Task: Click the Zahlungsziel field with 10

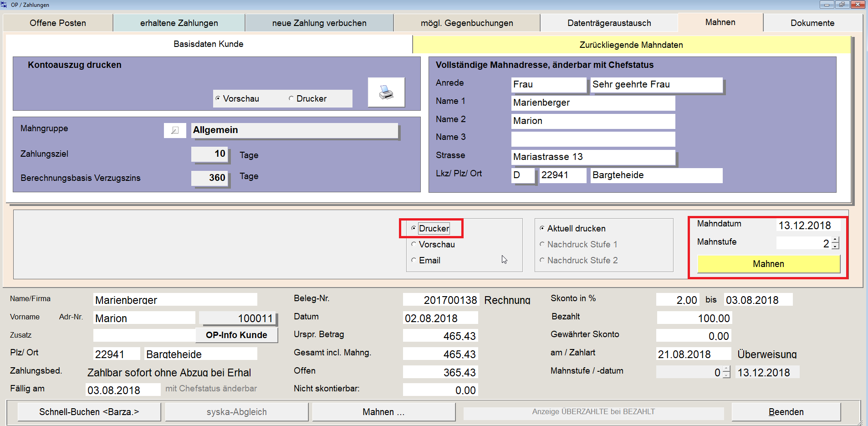Action: coord(209,154)
